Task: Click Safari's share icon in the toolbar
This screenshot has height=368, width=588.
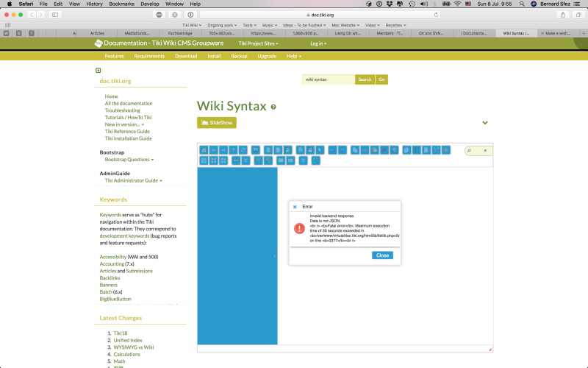Action: click(x=563, y=15)
